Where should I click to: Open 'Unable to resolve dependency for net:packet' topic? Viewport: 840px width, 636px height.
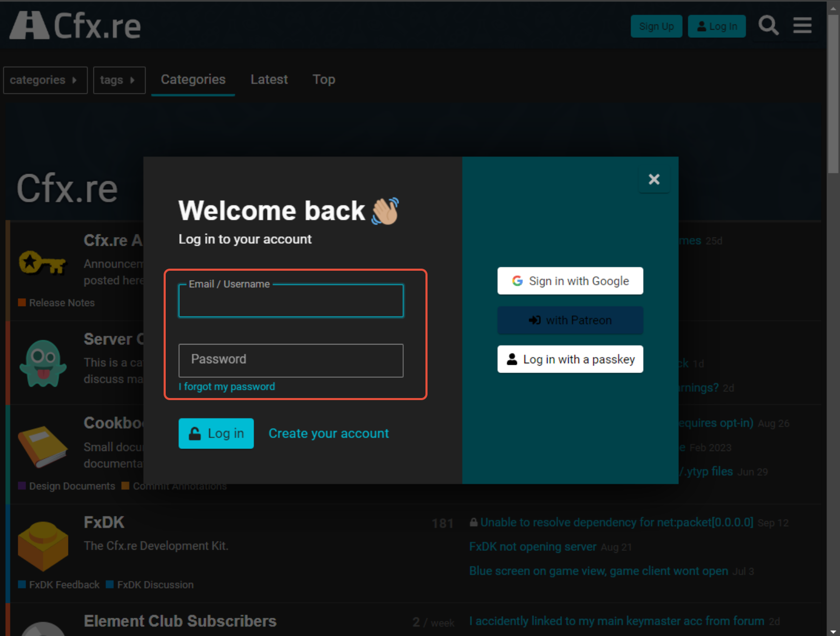point(617,522)
